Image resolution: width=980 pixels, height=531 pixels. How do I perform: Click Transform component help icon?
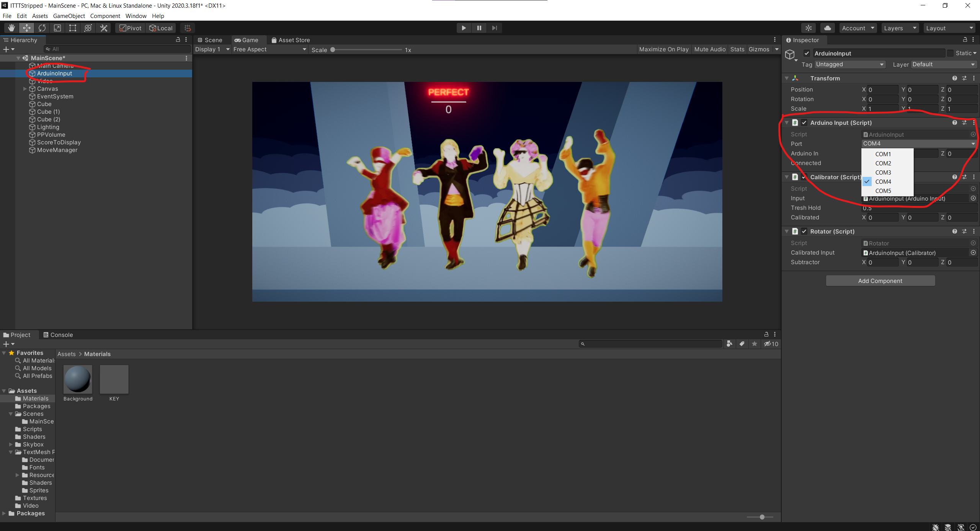(954, 78)
